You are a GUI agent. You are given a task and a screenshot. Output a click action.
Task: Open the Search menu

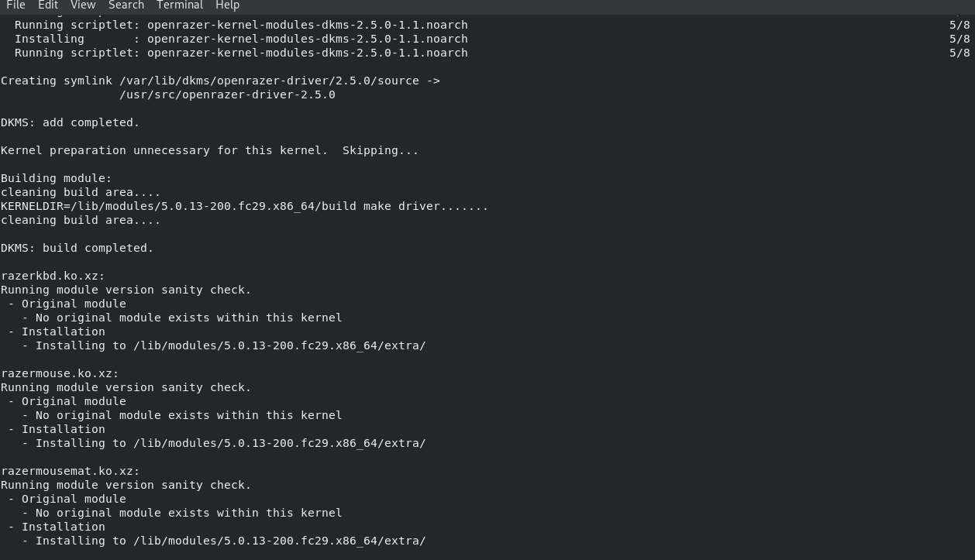pos(126,5)
